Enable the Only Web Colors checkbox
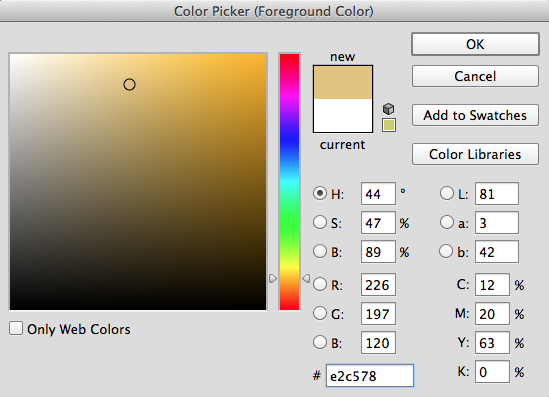This screenshot has height=397, width=549. (16, 328)
